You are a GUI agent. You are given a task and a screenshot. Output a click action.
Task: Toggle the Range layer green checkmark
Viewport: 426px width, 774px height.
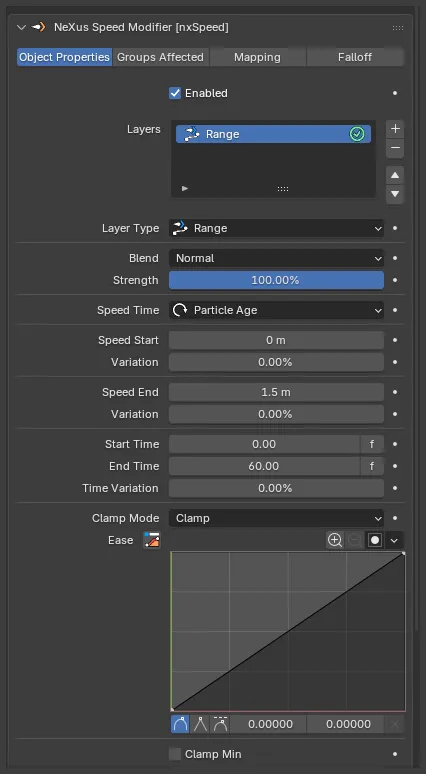pyautogui.click(x=357, y=134)
